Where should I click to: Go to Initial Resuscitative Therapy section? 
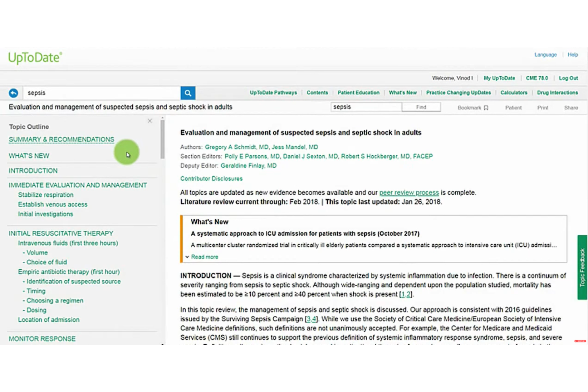(61, 234)
